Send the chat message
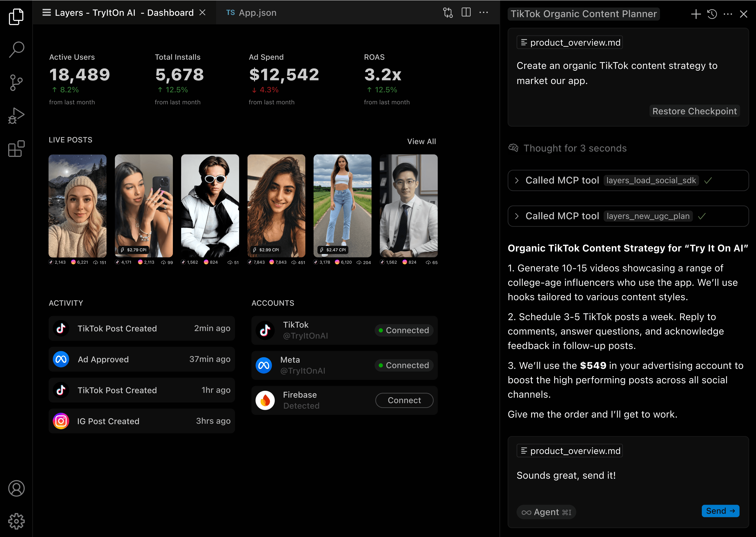This screenshot has width=756, height=537. [x=720, y=511]
